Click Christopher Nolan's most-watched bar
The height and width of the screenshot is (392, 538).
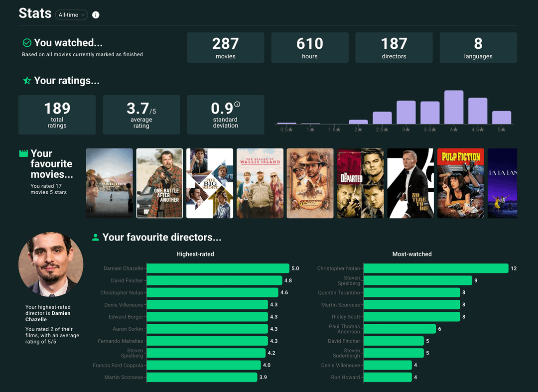[x=436, y=268]
